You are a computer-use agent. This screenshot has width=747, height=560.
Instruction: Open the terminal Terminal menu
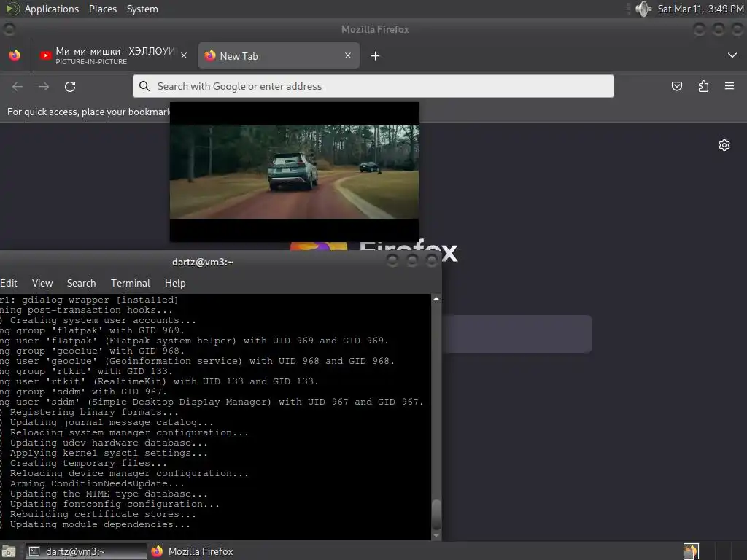(x=131, y=283)
